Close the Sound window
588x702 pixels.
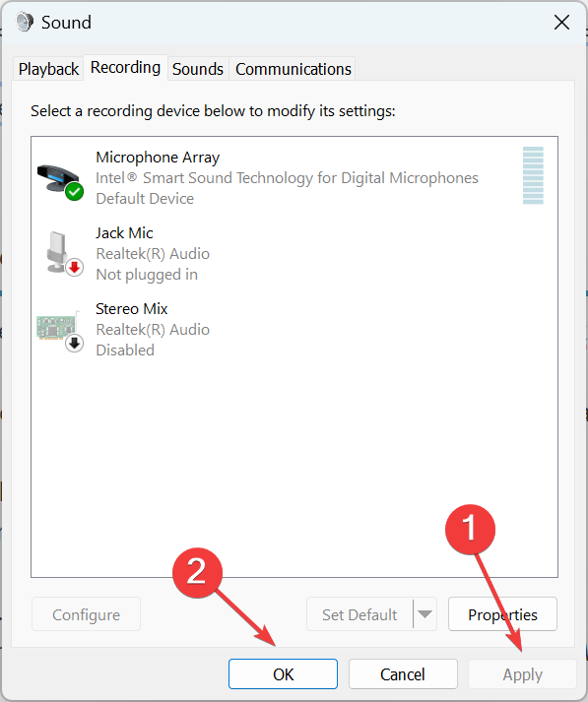point(561,22)
